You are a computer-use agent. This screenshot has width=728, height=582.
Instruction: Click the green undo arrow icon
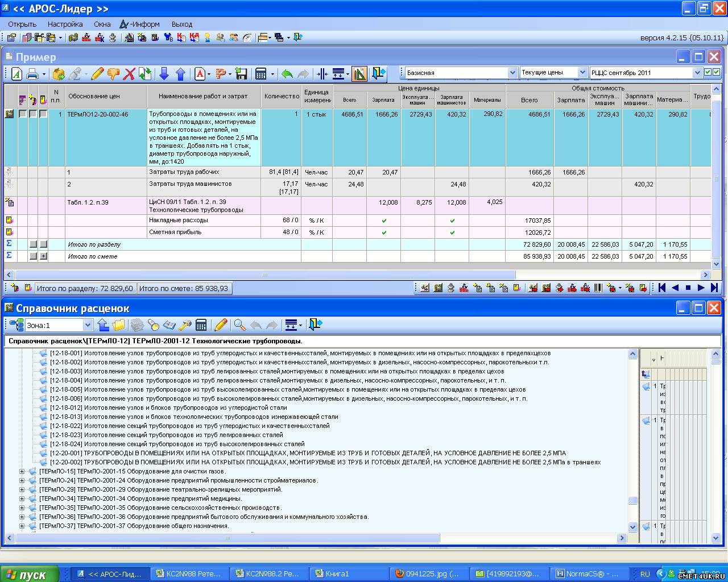coord(287,74)
